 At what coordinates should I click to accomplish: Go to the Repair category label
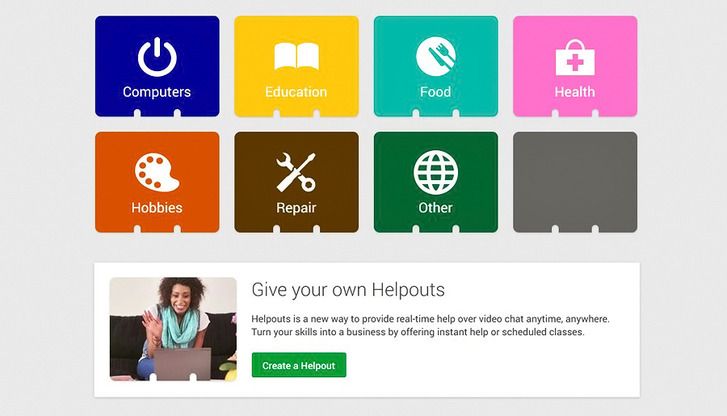[x=296, y=208]
